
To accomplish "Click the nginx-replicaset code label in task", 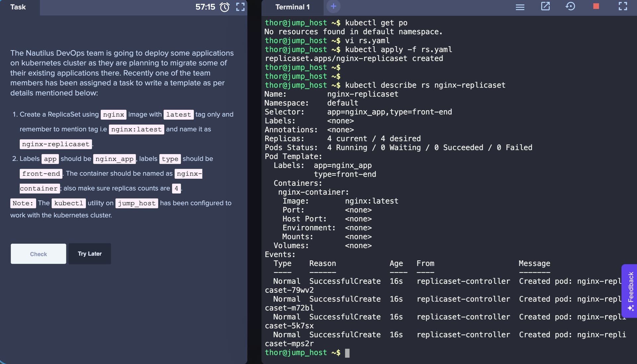I will 56,144.
